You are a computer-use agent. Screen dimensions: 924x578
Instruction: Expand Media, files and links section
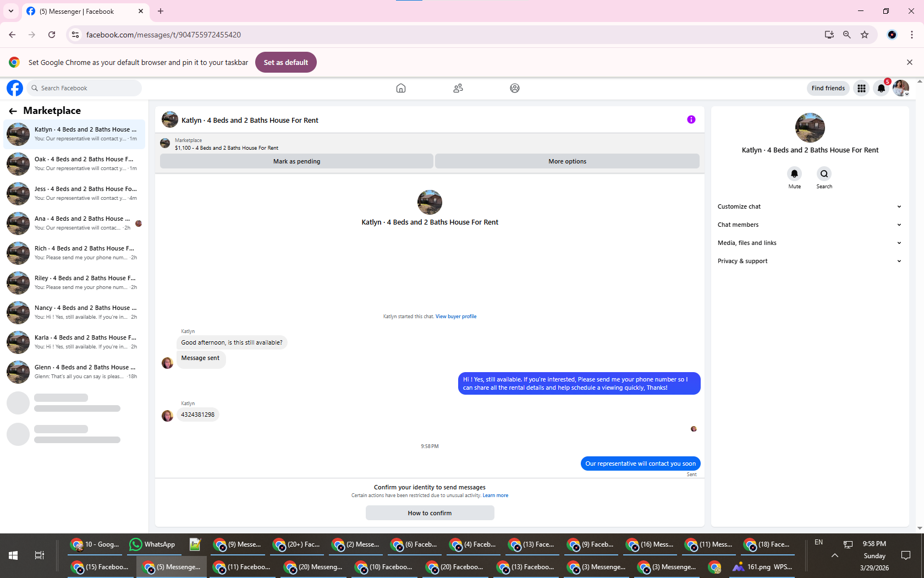click(x=810, y=243)
